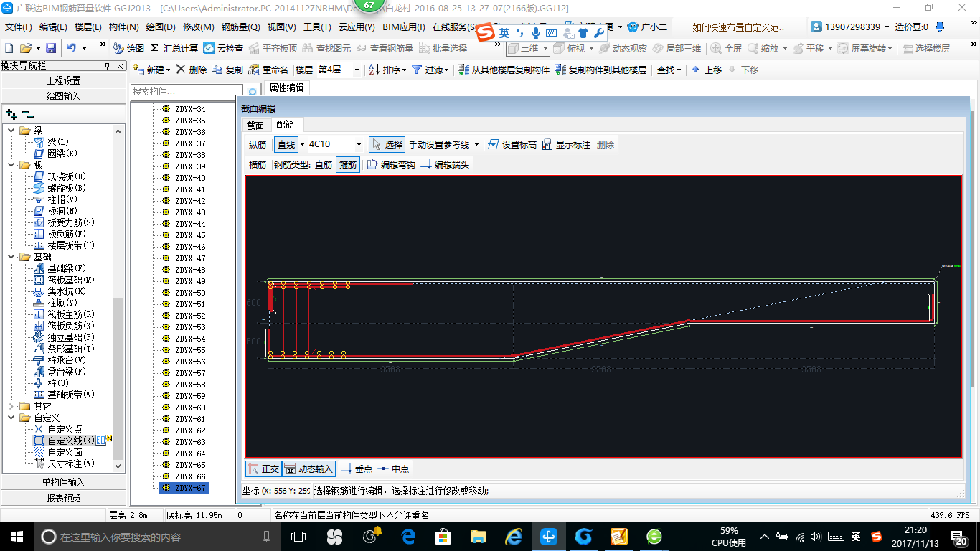This screenshot has height=551, width=980.
Task: Click the Windows Start button
Action: [x=16, y=536]
